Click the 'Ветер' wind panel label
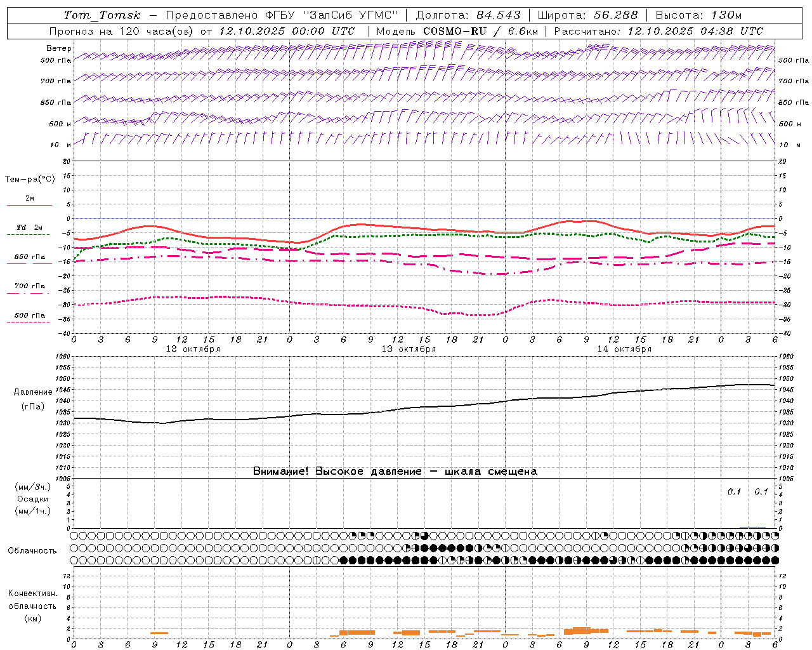Screen dimensions: 812x650 (59, 48)
